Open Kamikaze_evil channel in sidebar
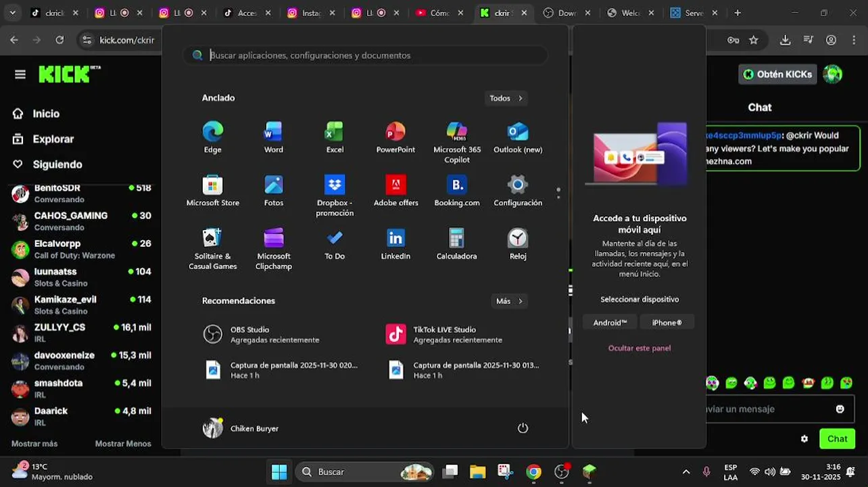Image resolution: width=868 pixels, height=487 pixels. [81, 305]
